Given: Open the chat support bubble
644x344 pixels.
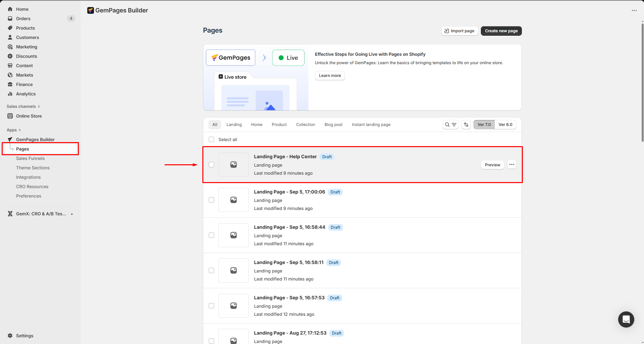Looking at the screenshot, I should 626,319.
